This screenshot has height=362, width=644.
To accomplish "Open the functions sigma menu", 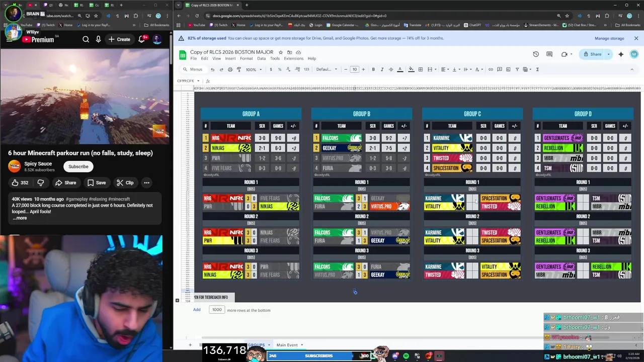I will [537, 69].
